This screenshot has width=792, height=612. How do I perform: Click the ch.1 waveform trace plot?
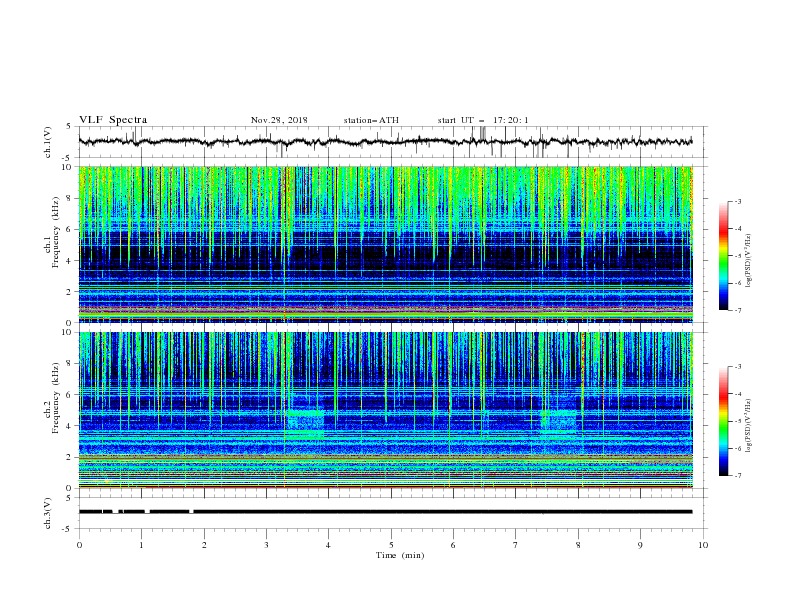pos(385,142)
